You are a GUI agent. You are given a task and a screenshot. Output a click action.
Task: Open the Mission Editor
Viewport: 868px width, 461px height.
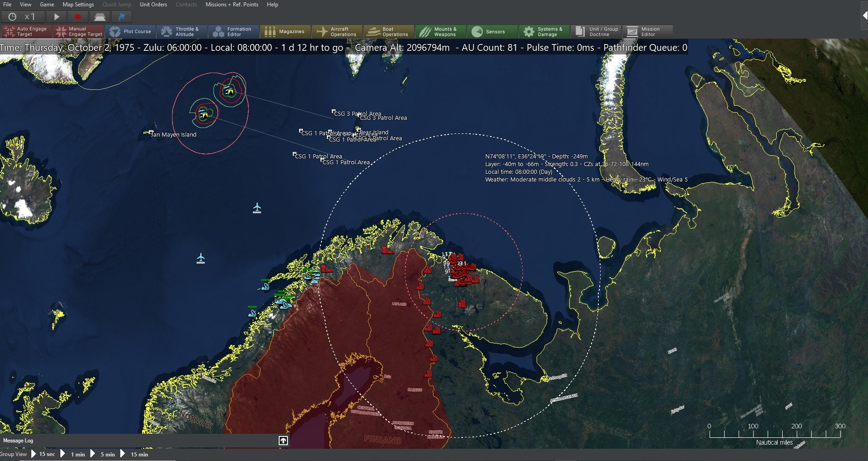[647, 32]
